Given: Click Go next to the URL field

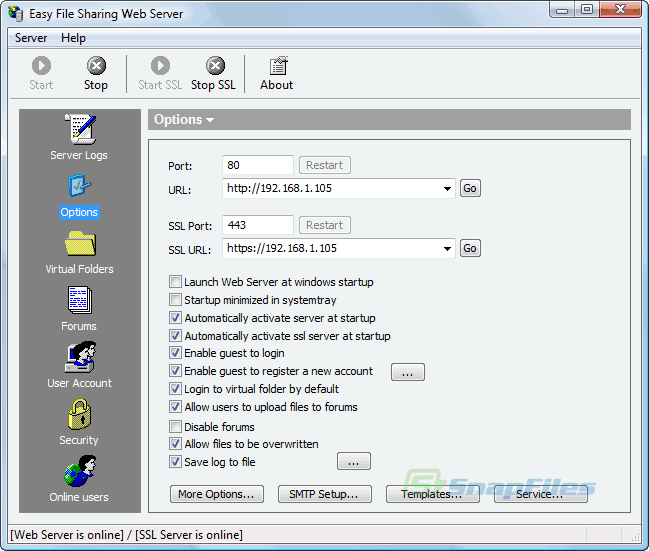Looking at the screenshot, I should click(x=470, y=188).
